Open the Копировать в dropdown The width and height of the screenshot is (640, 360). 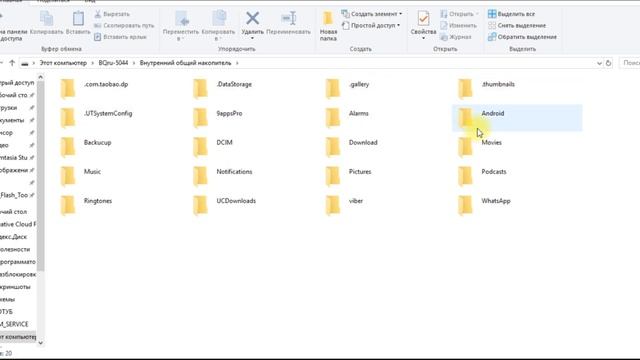[x=218, y=26]
